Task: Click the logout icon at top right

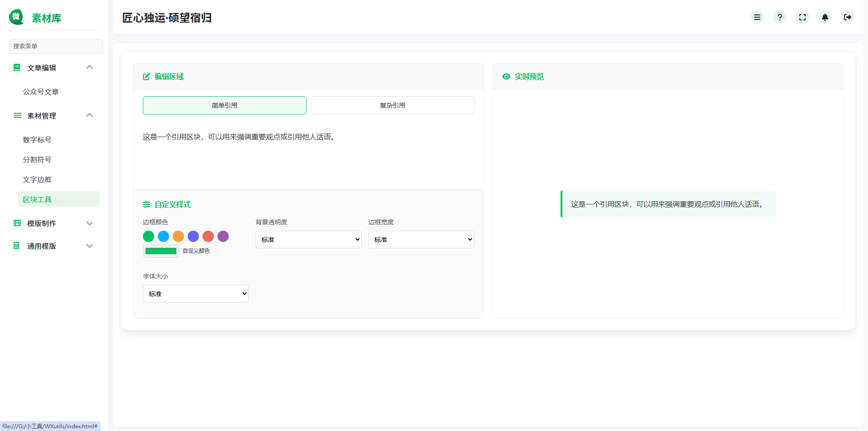Action: [848, 17]
